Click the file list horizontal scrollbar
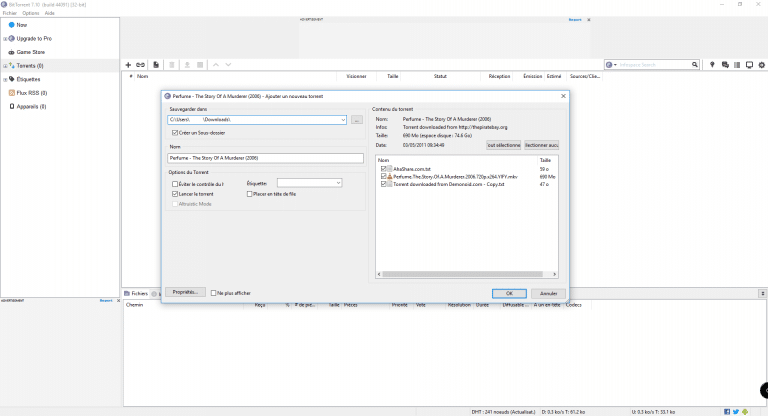The image size is (768, 416). 462,274
